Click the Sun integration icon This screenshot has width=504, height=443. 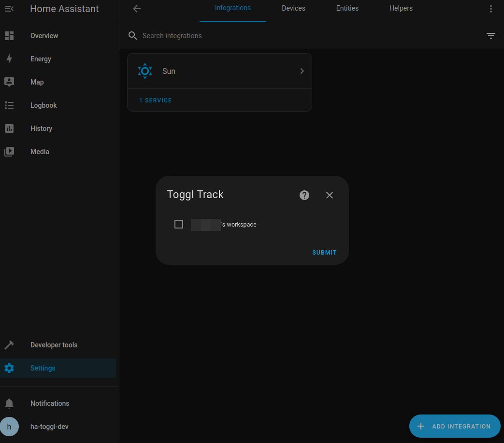point(145,71)
